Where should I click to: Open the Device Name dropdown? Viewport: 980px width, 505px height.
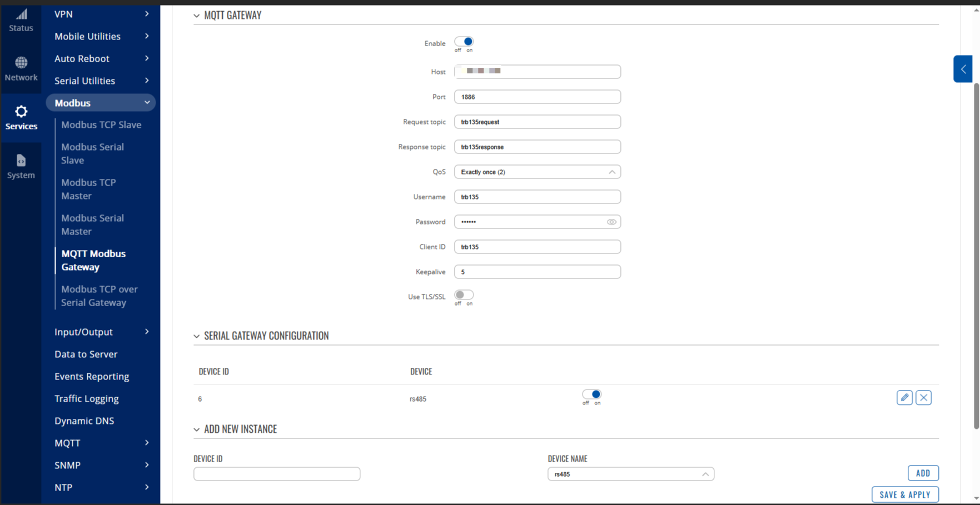point(630,474)
